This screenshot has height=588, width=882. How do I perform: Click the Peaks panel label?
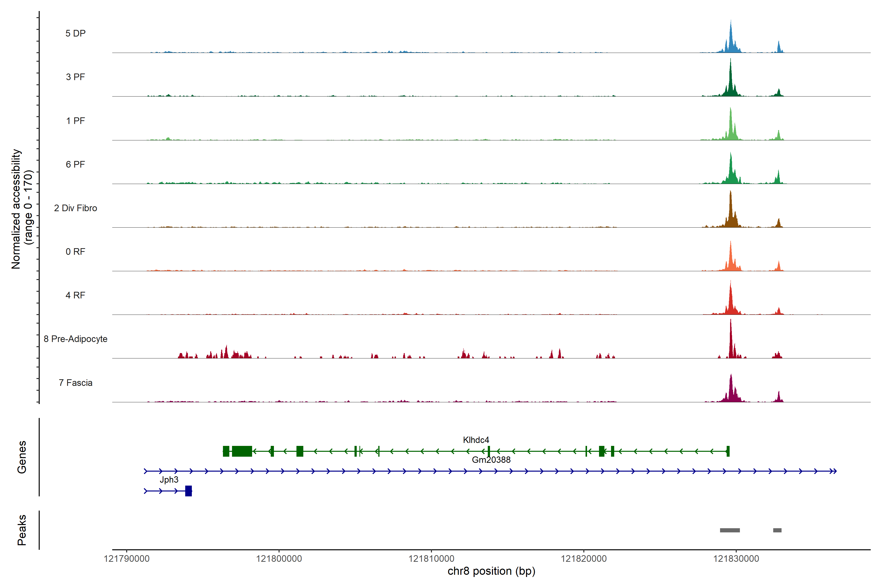click(x=22, y=530)
